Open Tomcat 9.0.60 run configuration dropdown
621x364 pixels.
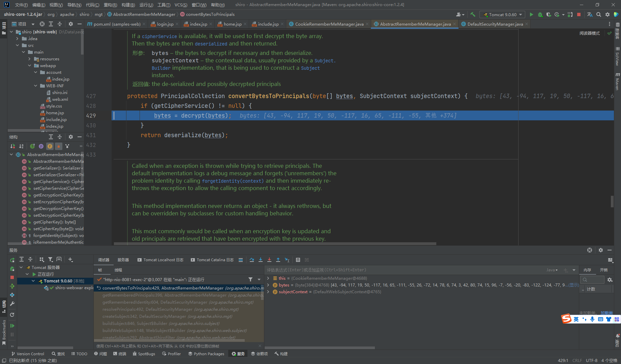[503, 14]
